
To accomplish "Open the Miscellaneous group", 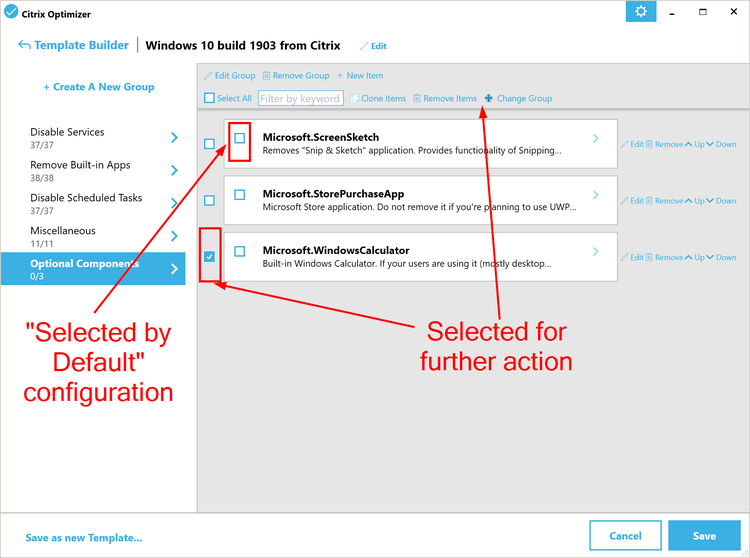I will coord(93,237).
